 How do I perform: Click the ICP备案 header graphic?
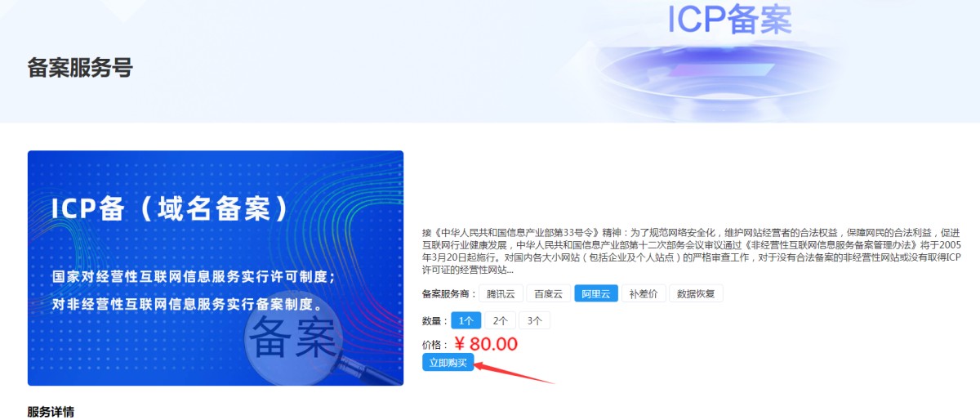click(729, 20)
